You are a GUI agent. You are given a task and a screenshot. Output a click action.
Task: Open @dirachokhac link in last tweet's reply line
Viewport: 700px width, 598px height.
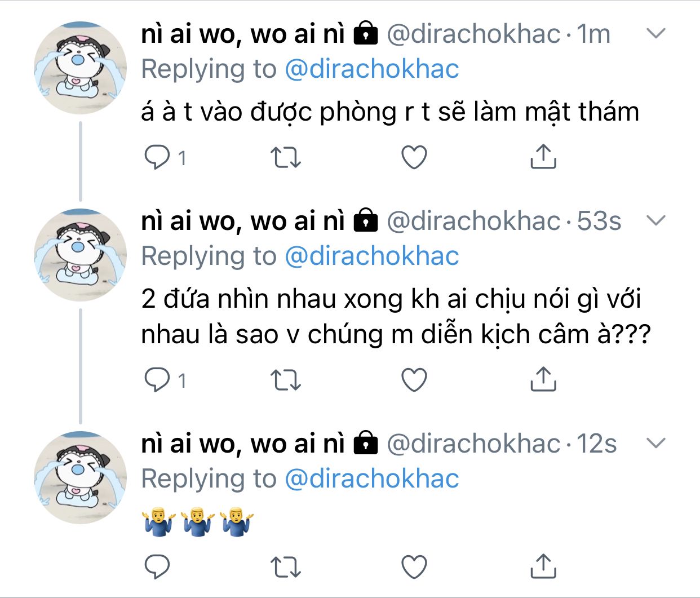(372, 479)
